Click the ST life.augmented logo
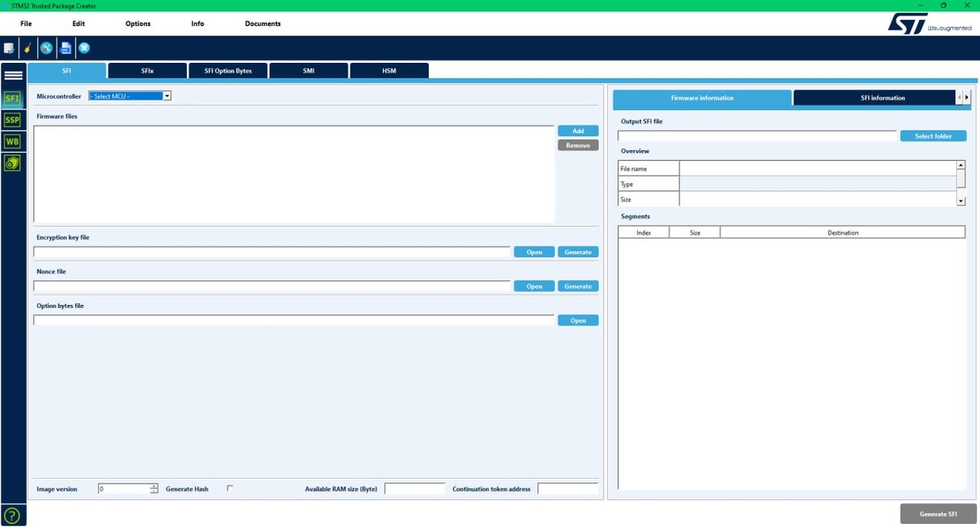This screenshot has height=527, width=980. [930, 24]
